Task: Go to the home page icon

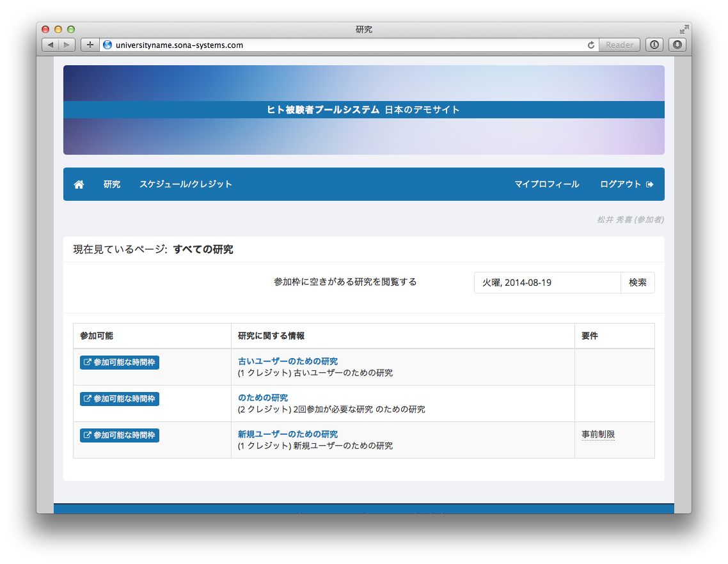Action: point(79,184)
